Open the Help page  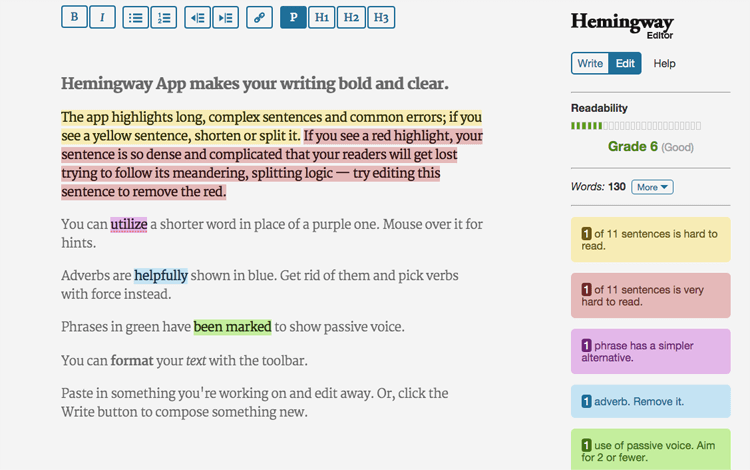click(x=664, y=64)
